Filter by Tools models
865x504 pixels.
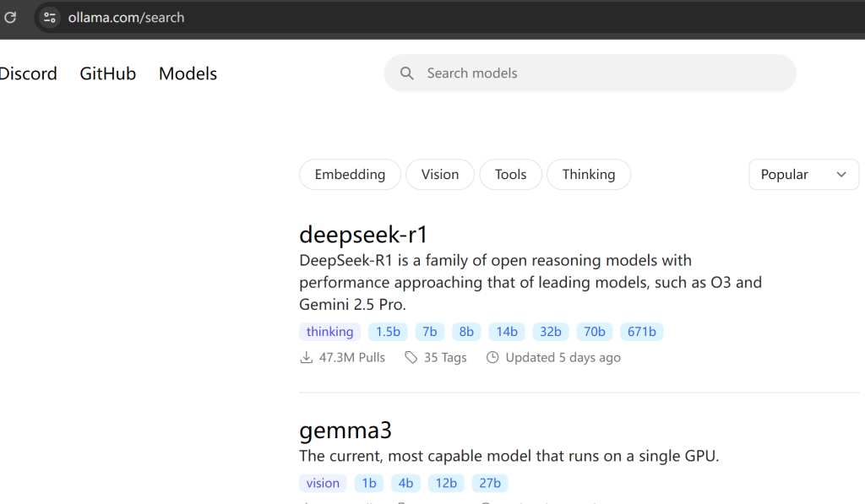pyautogui.click(x=510, y=174)
